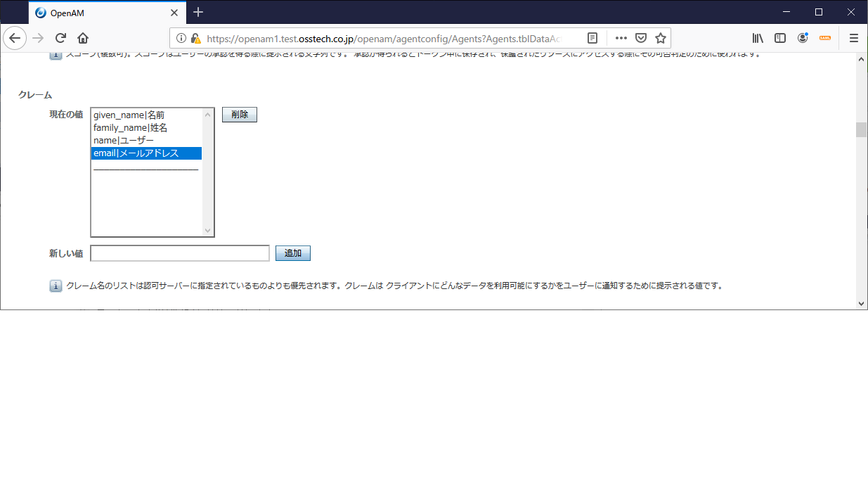The image size is (868, 486).
Task: Open the tracking protection shield icon
Action: (x=641, y=38)
